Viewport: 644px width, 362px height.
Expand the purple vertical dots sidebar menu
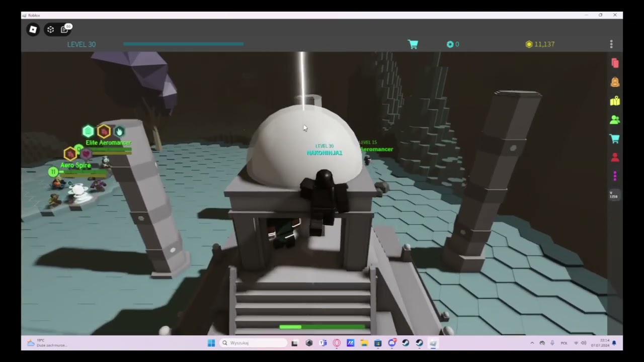tap(615, 176)
